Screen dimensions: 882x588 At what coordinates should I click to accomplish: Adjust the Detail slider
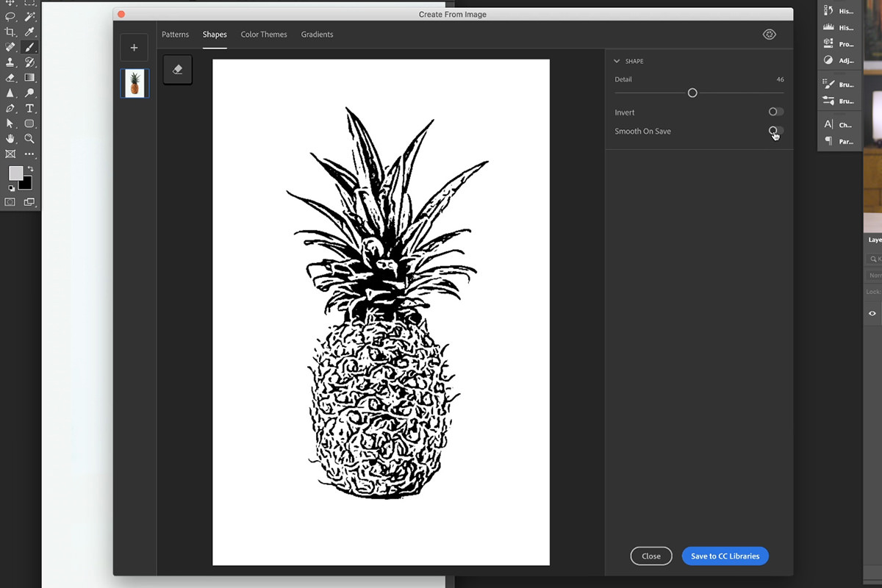(692, 93)
